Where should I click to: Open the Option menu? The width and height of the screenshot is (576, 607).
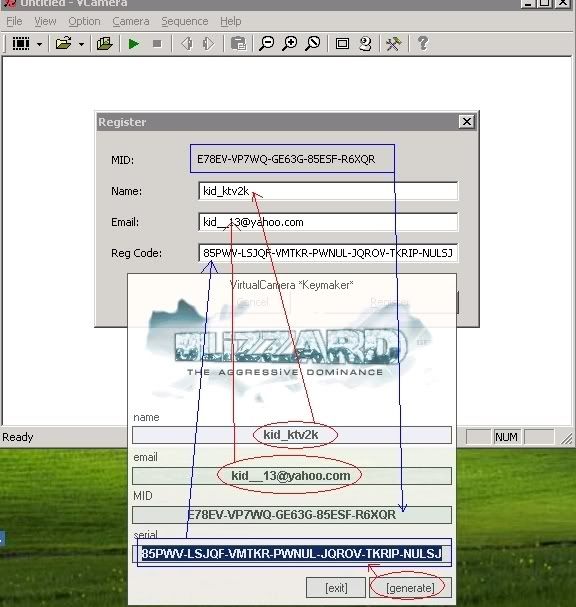[x=84, y=21]
